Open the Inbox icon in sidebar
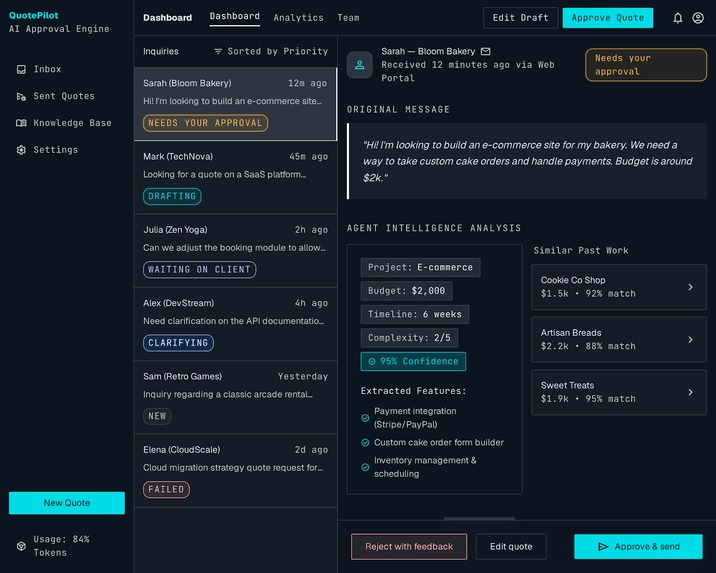The height and width of the screenshot is (573, 716). (21, 69)
